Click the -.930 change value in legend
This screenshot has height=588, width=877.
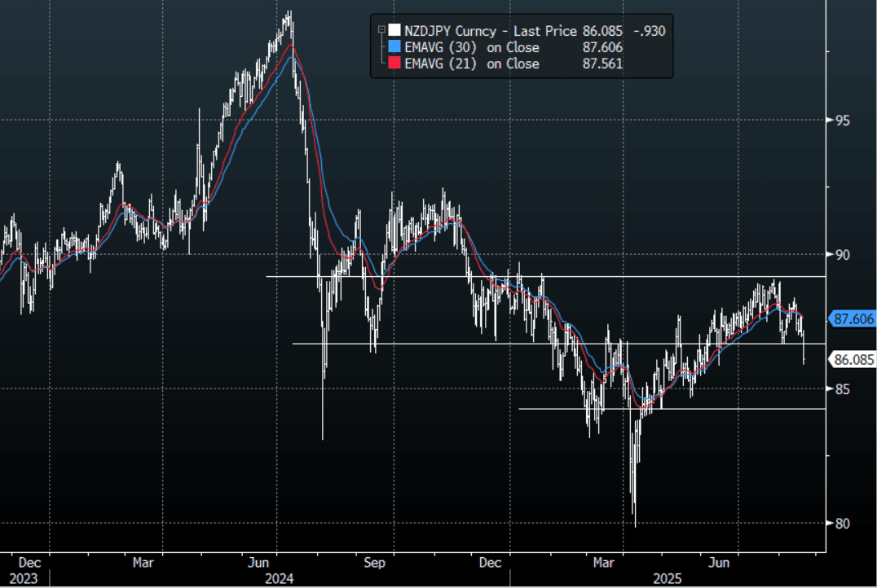650,31
